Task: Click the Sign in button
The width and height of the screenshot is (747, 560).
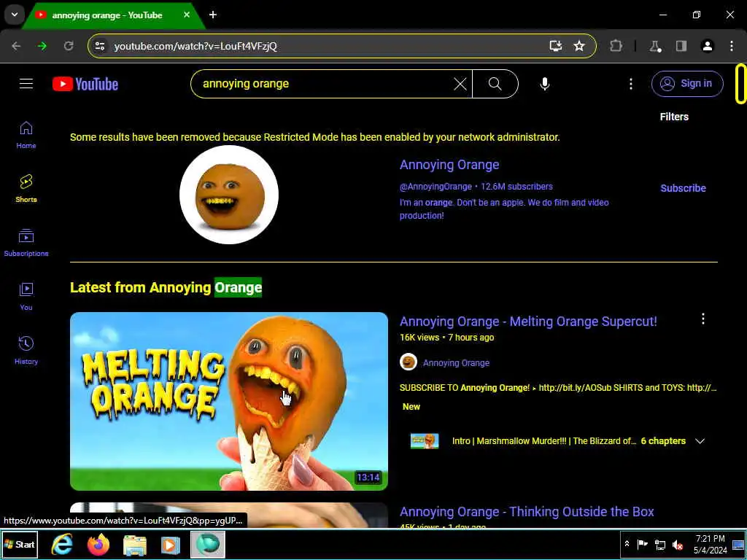Action: 687,83
